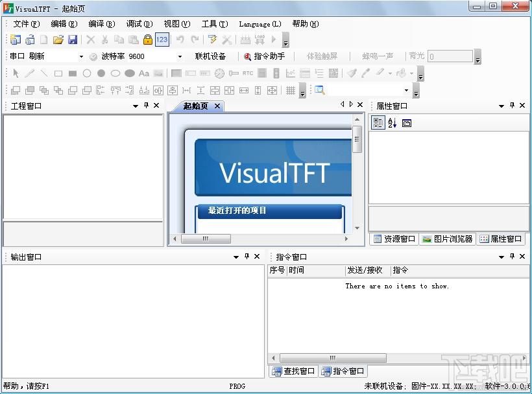The height and width of the screenshot is (394, 532).
Task: Select the QR code control tool
Action: [x=333, y=73]
